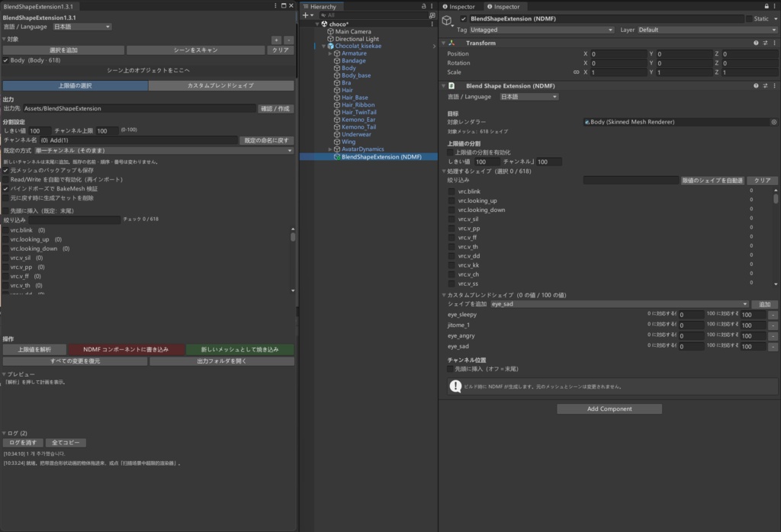Enable Read/Write を自動で有効化 checkbox
The height and width of the screenshot is (532, 781).
point(5,180)
